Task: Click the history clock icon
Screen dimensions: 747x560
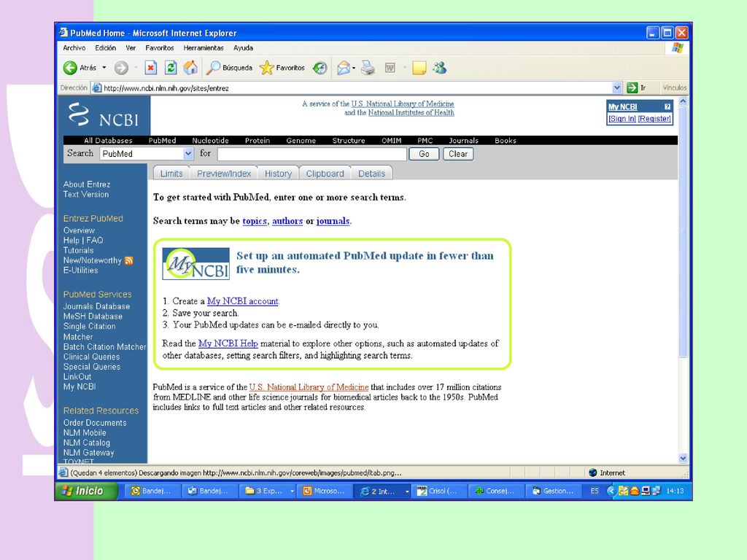Action: (x=320, y=68)
